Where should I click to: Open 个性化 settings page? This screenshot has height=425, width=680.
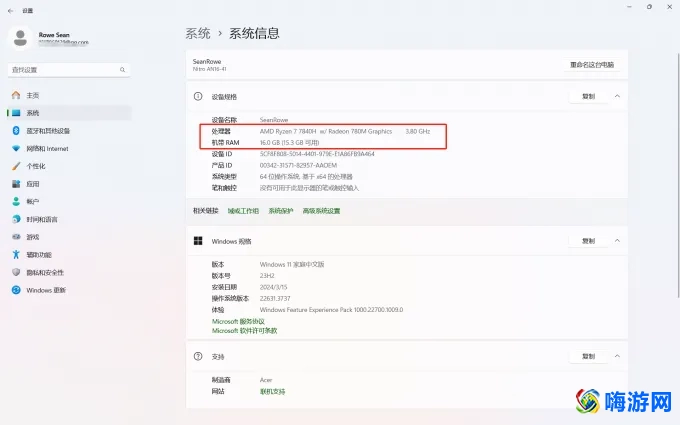coord(69,166)
